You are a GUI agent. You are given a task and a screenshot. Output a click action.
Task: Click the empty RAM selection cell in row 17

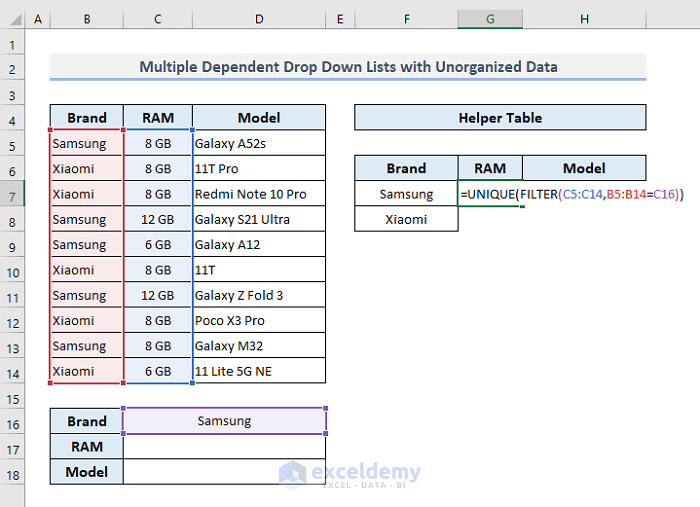[x=225, y=447]
